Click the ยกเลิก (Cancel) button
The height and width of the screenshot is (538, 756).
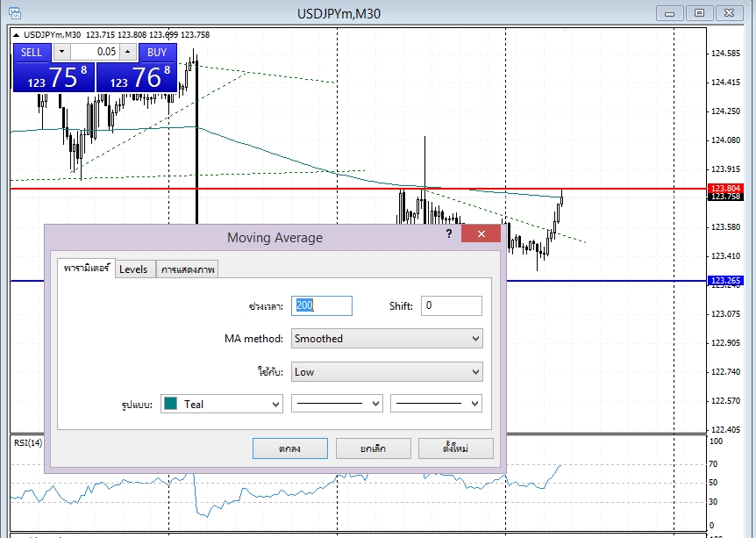374,448
